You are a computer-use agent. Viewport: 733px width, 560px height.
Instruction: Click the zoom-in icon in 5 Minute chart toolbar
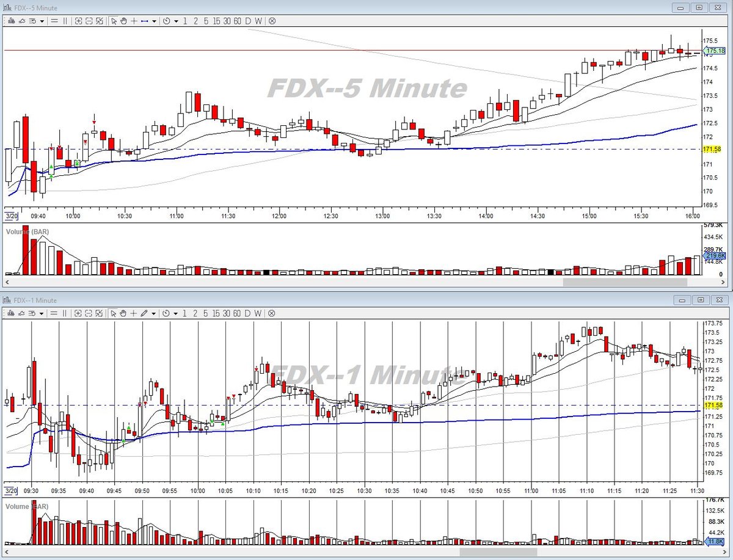click(78, 21)
